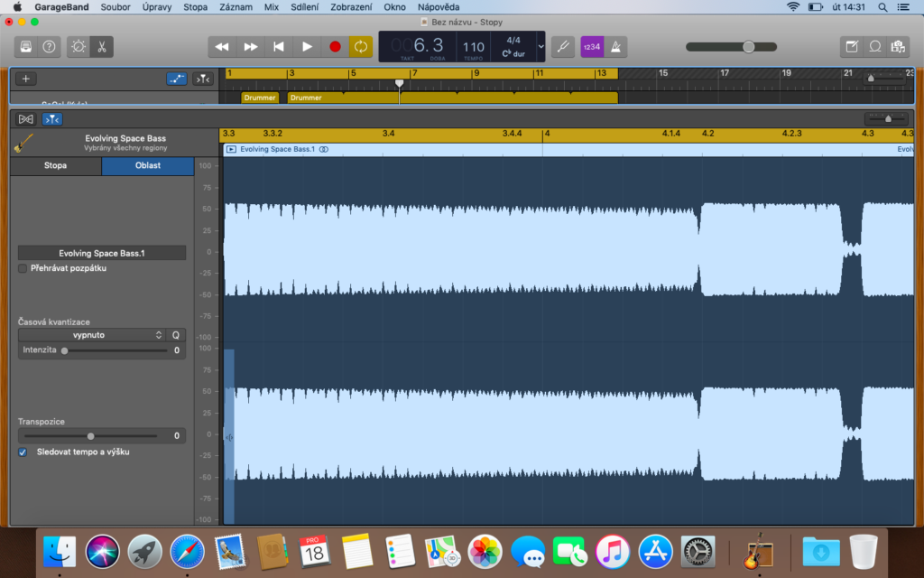
Task: Start playback with Play button
Action: tap(307, 47)
